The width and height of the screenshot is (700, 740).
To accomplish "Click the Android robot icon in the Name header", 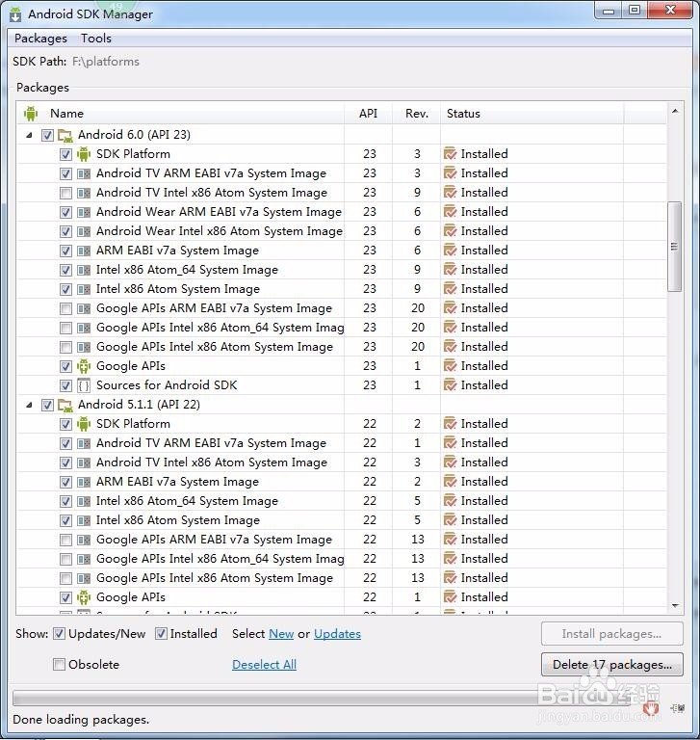I will 31,114.
